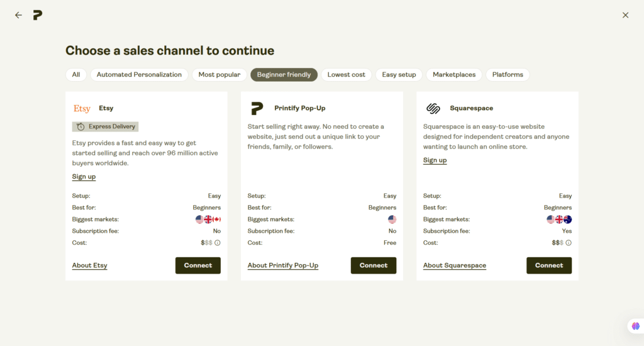Viewport: 644px width, 346px height.
Task: Click Etsy description about 96 million buyers
Action: point(145,153)
